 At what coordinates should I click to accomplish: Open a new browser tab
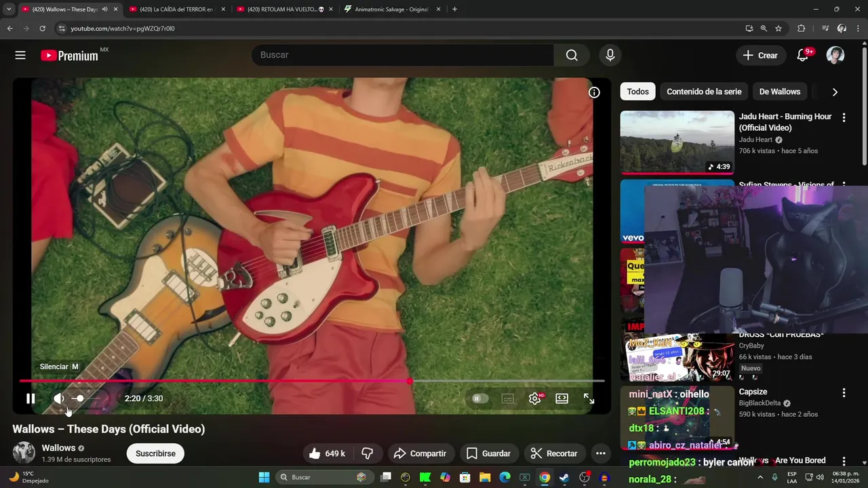(x=454, y=9)
